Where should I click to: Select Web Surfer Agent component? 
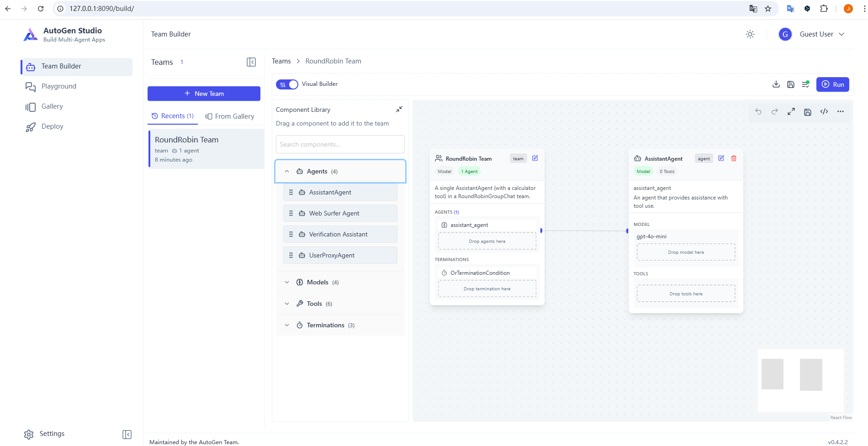tap(340, 213)
